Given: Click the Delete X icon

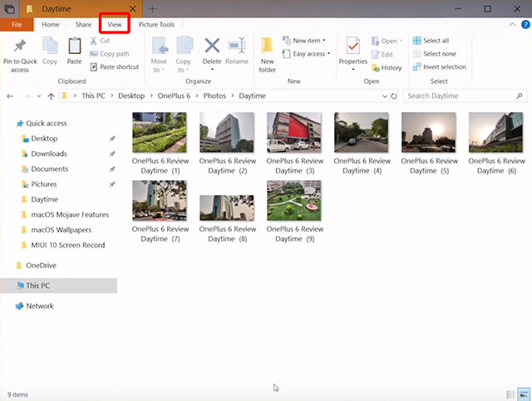Looking at the screenshot, I should [x=212, y=46].
